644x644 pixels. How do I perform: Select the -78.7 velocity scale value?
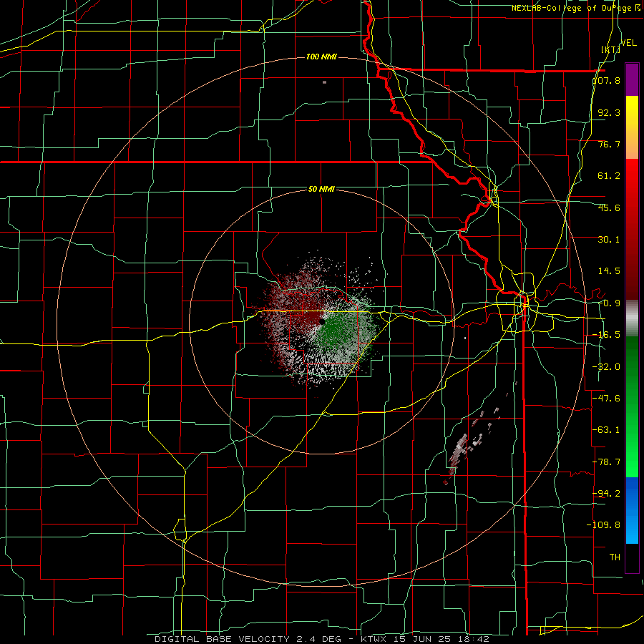(x=607, y=462)
